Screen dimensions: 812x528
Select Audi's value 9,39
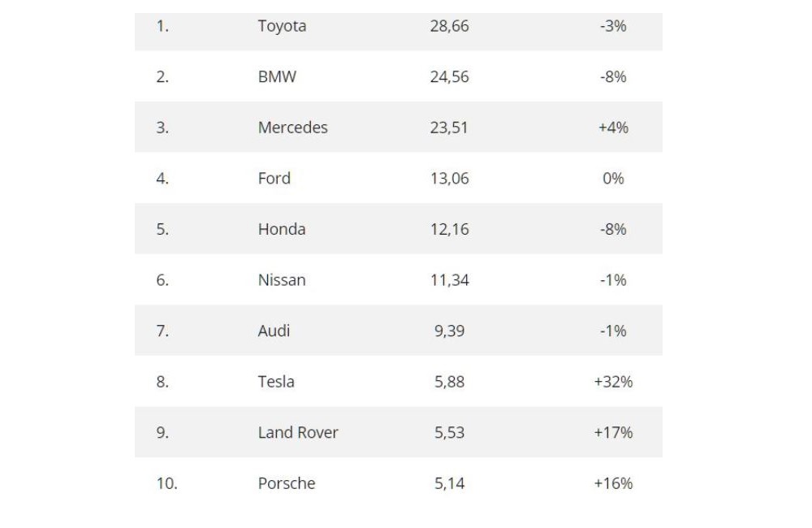pos(449,331)
